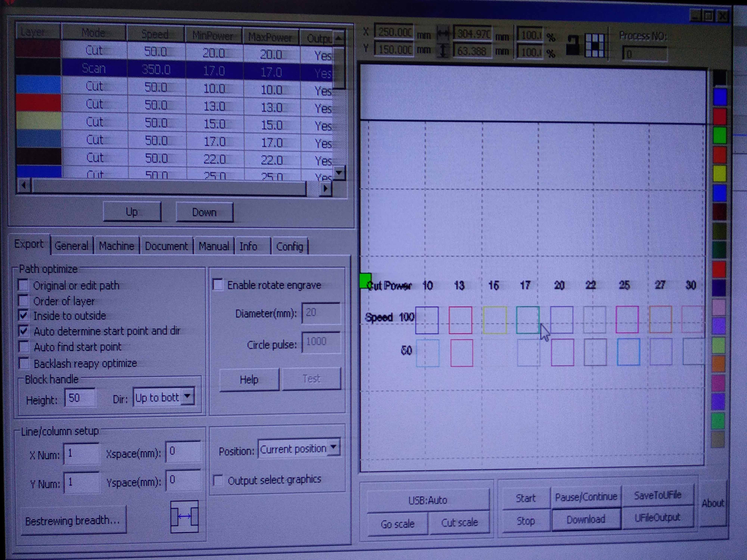747x560 pixels.
Task: Pick the yellow color in palette
Action: (x=719, y=173)
